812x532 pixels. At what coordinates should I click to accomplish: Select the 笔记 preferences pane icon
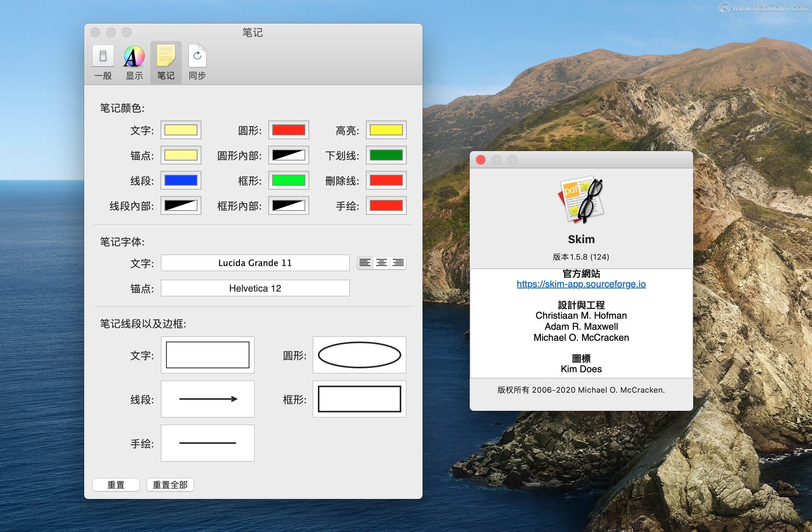click(x=166, y=61)
